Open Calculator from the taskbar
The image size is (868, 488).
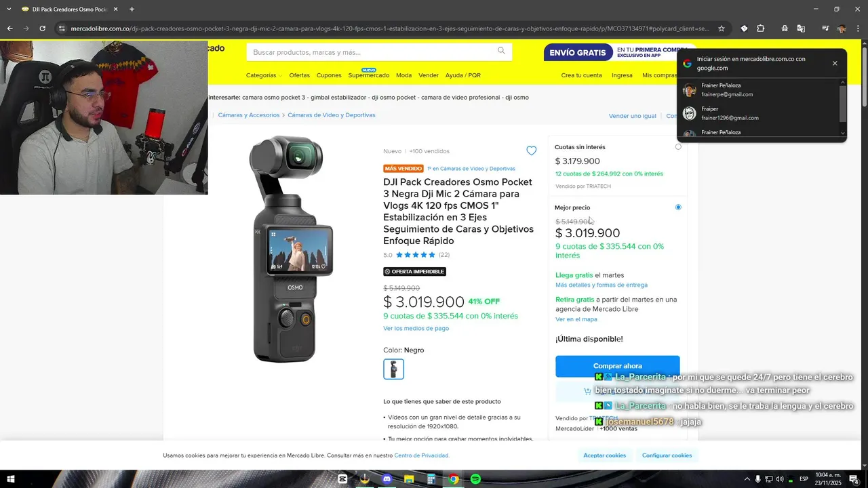click(431, 479)
